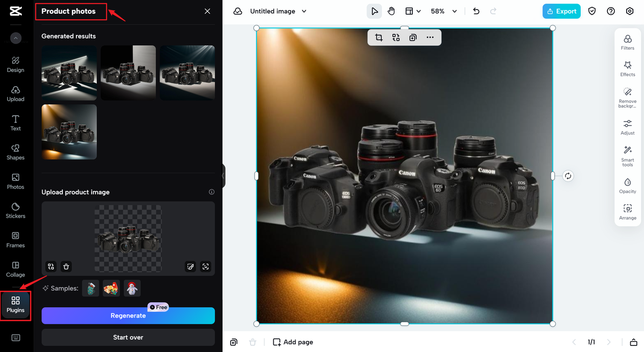Open the Photos panel
Viewport: 644px width, 352px height.
coord(16,181)
